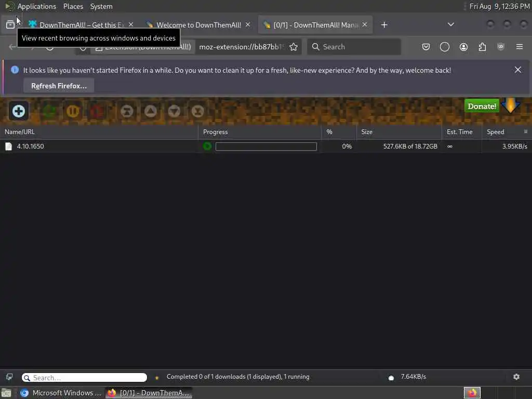The image size is (532, 399).
Task: Open new tab with plus button
Action: point(384,25)
